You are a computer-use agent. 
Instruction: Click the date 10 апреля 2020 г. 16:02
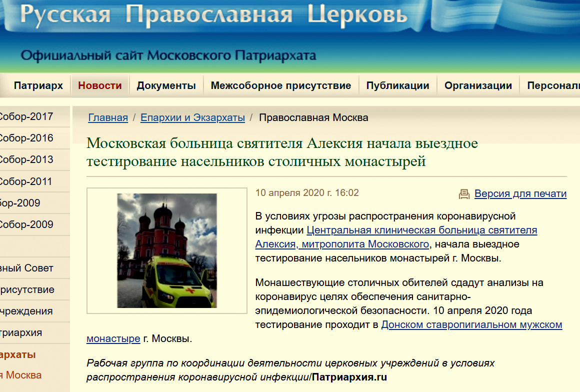(307, 192)
